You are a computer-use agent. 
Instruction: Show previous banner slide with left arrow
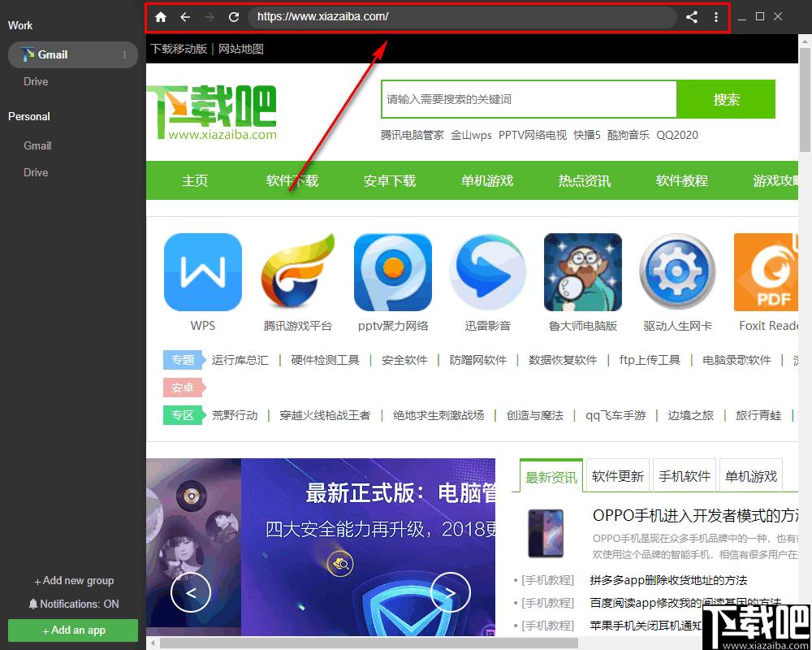pyautogui.click(x=191, y=592)
